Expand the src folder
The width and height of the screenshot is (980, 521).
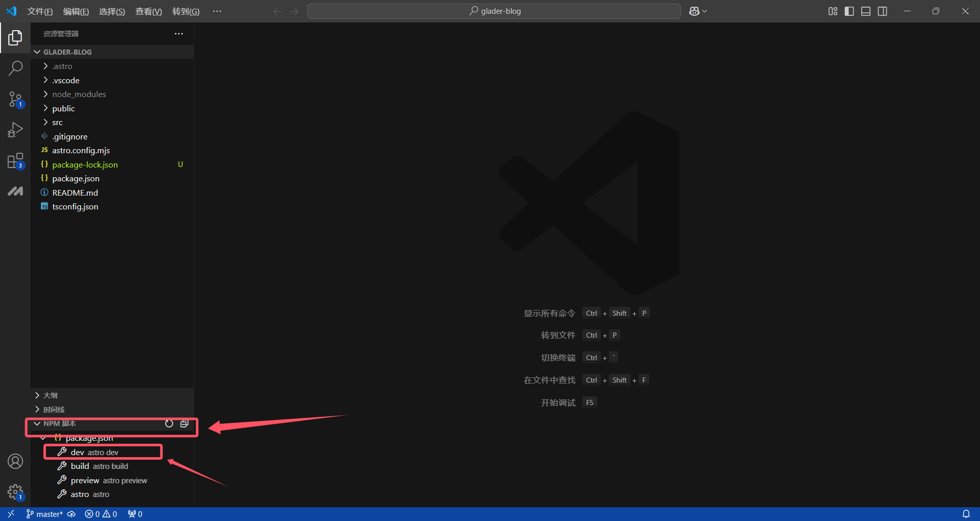point(57,123)
